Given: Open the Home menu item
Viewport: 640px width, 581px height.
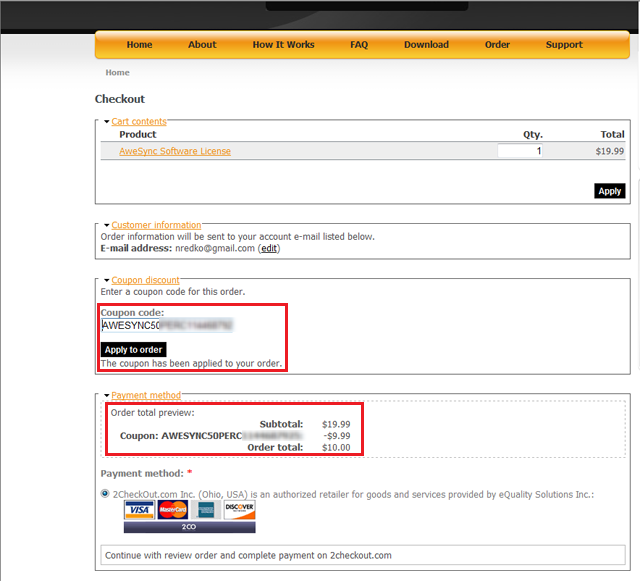Looking at the screenshot, I should coord(140,45).
